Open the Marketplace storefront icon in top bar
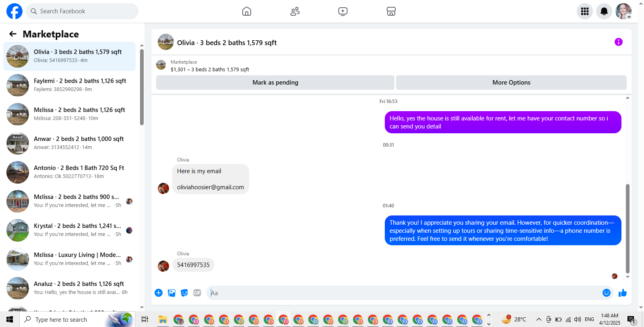Screen dimensions: 644x327 tap(391, 11)
